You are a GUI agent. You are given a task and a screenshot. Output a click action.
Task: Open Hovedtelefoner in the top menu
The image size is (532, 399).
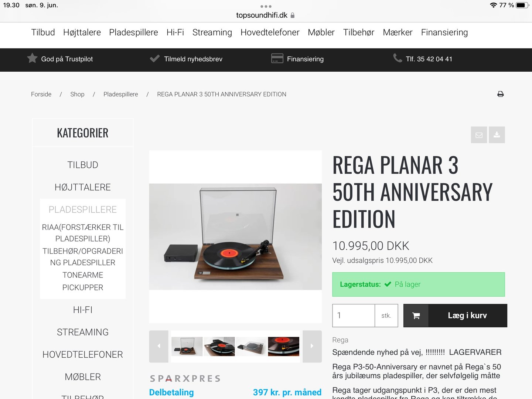tap(270, 33)
